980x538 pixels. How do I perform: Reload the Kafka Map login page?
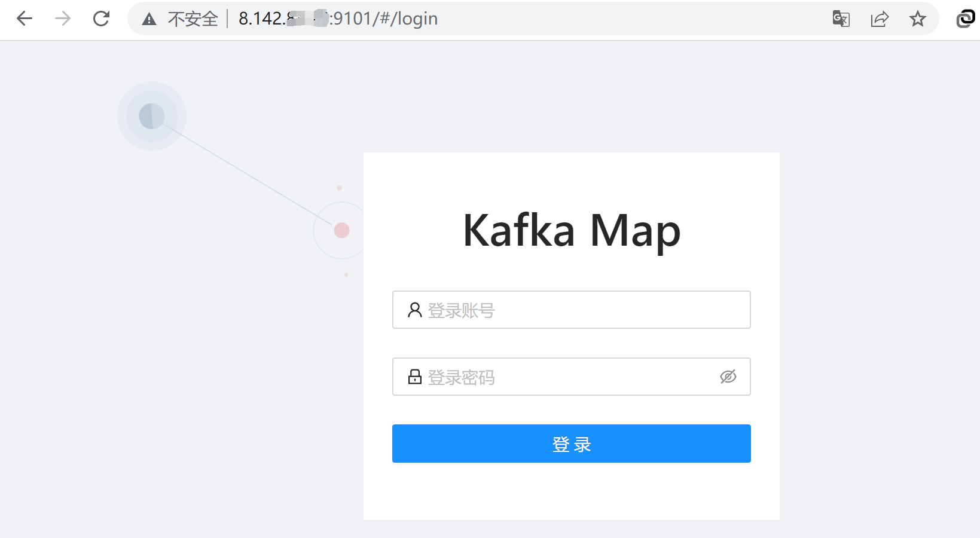(100, 19)
